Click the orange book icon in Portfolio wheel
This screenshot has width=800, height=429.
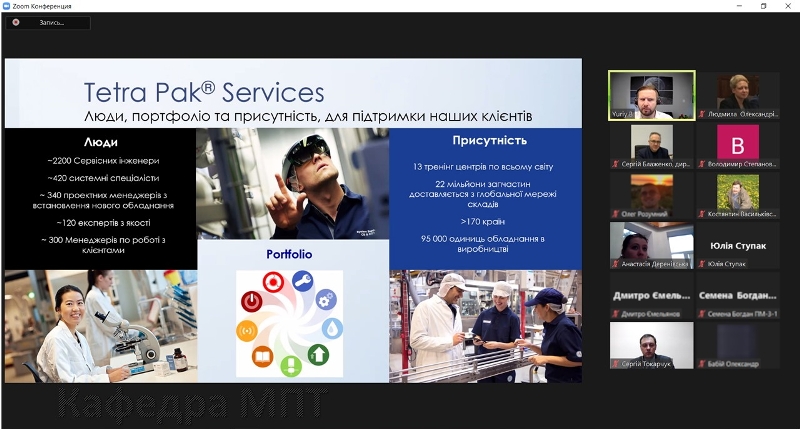(x=262, y=356)
